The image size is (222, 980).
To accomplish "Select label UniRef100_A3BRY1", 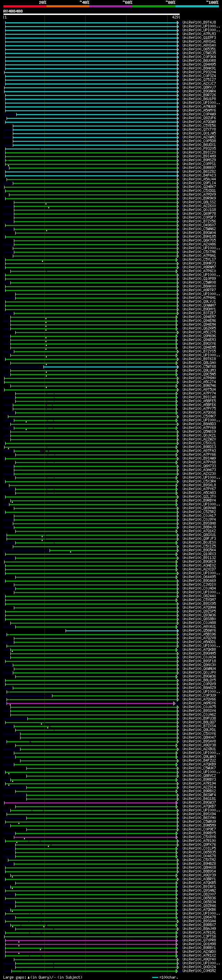I will click(x=199, y=879).
